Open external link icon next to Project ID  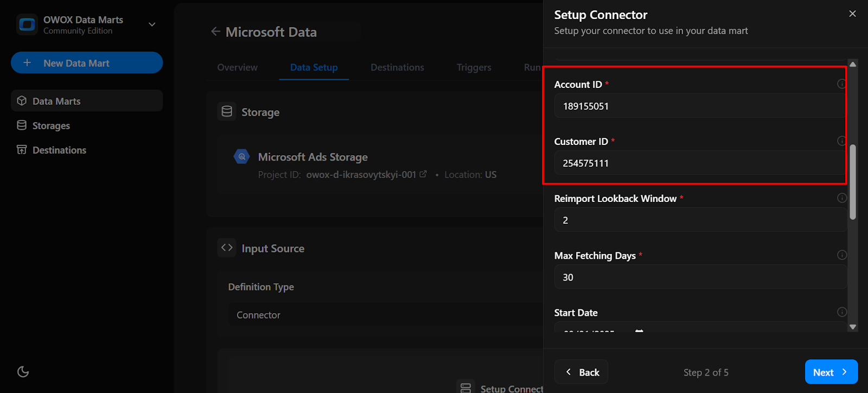[423, 174]
